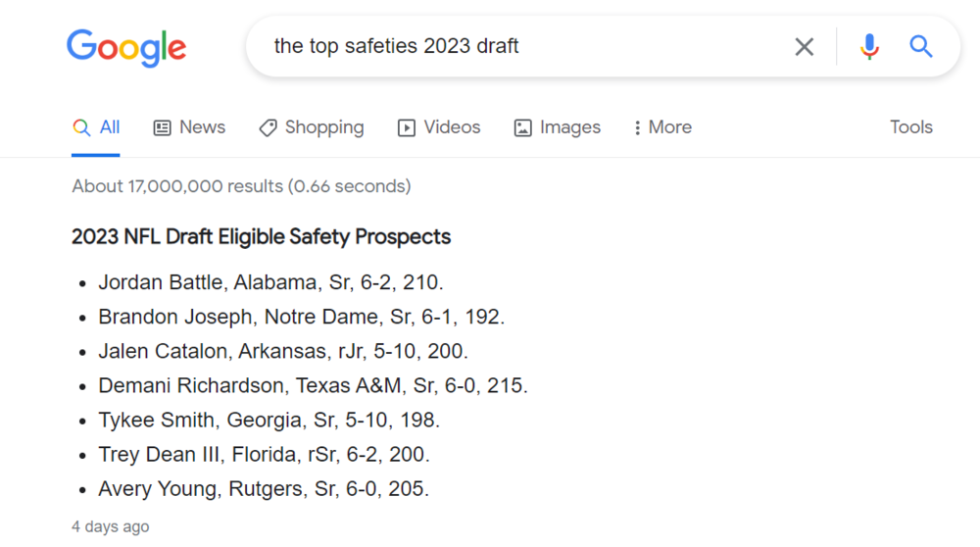Open the Shopping results tab
980x547 pixels.
pyautogui.click(x=324, y=127)
